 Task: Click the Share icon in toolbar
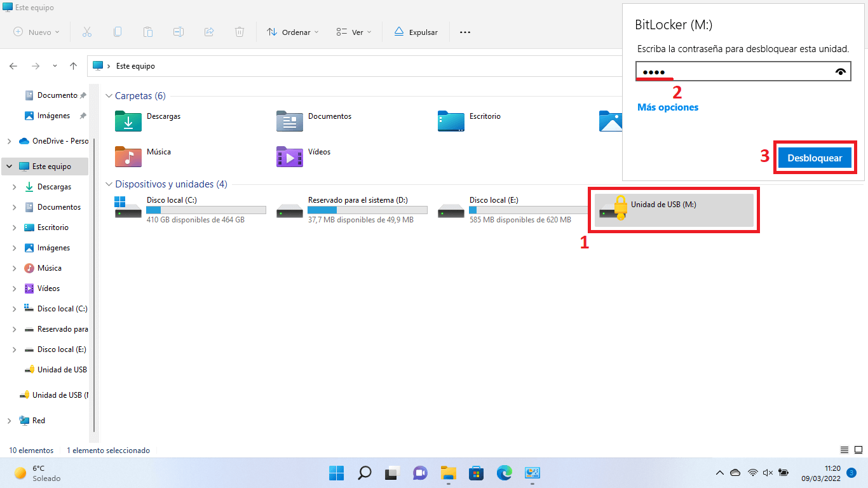click(x=209, y=32)
